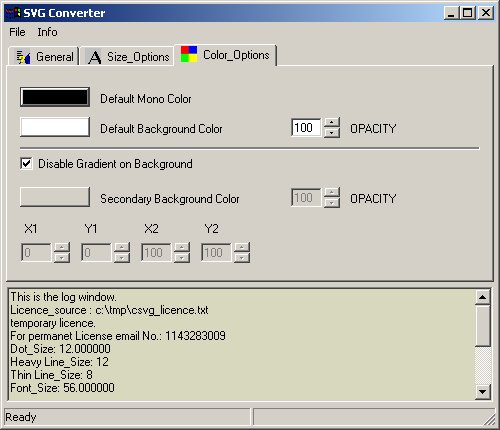The width and height of the screenshot is (500, 430).
Task: Click the Size_Options letter A icon
Action: point(95,57)
